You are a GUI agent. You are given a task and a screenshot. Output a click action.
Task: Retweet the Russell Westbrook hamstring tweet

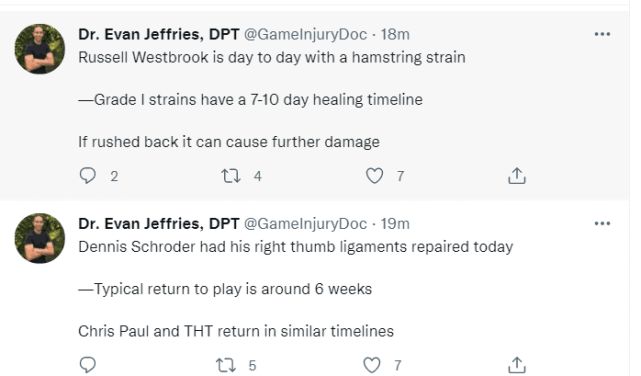tap(231, 176)
